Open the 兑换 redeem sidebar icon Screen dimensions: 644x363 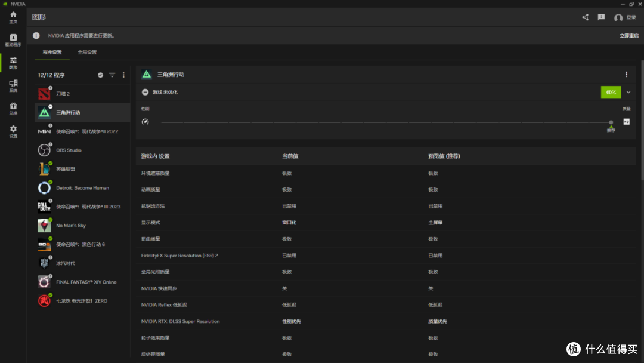[13, 109]
